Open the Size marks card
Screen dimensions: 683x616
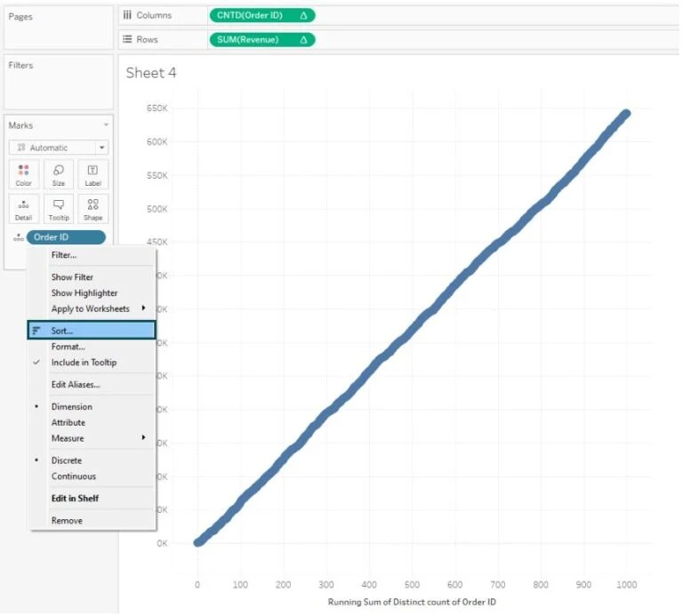click(59, 175)
